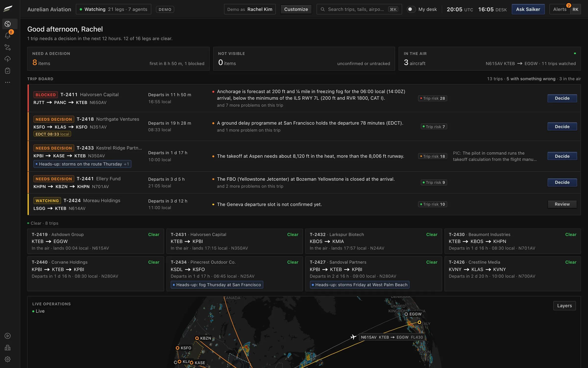
Task: Open the Alerts panel
Action: (560, 9)
